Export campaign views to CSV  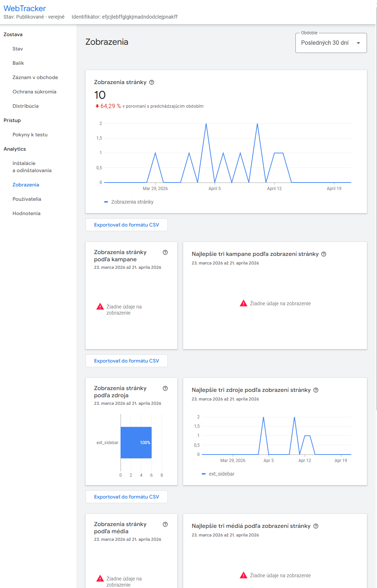point(127,361)
